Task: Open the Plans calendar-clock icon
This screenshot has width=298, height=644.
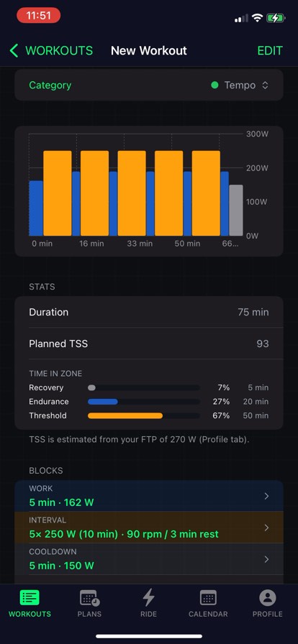Action: (x=89, y=598)
